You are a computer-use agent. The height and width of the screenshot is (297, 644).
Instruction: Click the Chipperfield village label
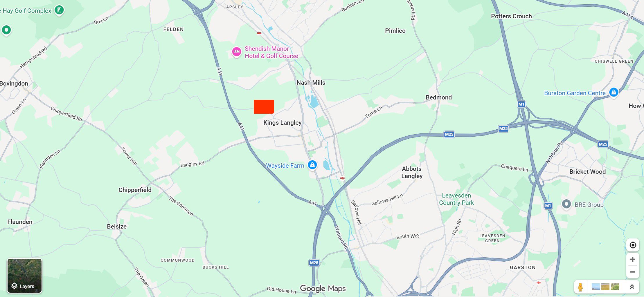(135, 190)
